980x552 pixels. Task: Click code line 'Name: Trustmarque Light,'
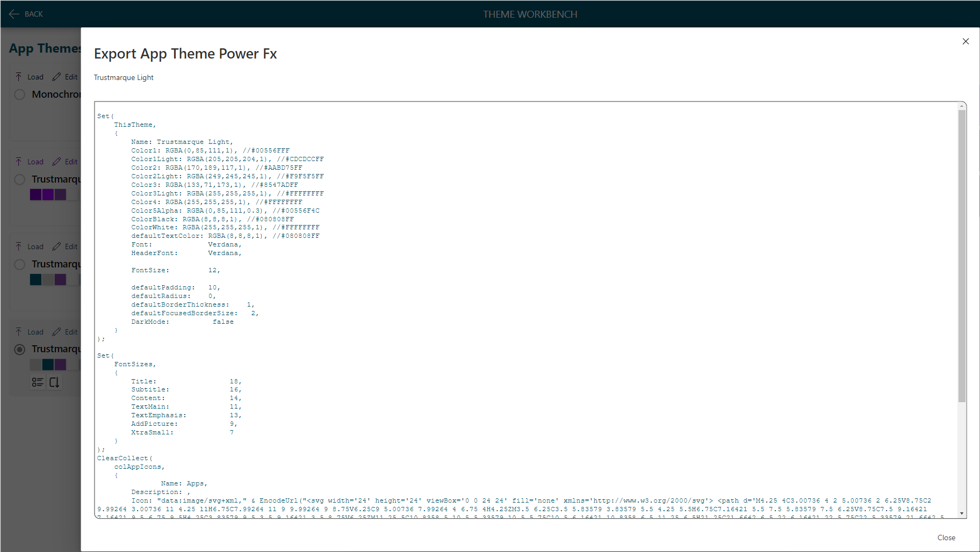click(x=182, y=142)
